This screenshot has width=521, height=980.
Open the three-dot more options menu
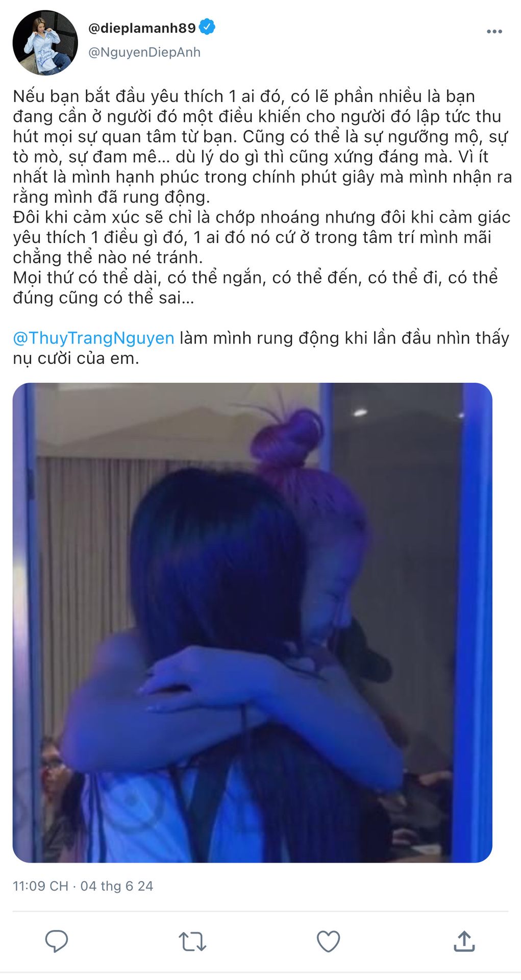[494, 32]
